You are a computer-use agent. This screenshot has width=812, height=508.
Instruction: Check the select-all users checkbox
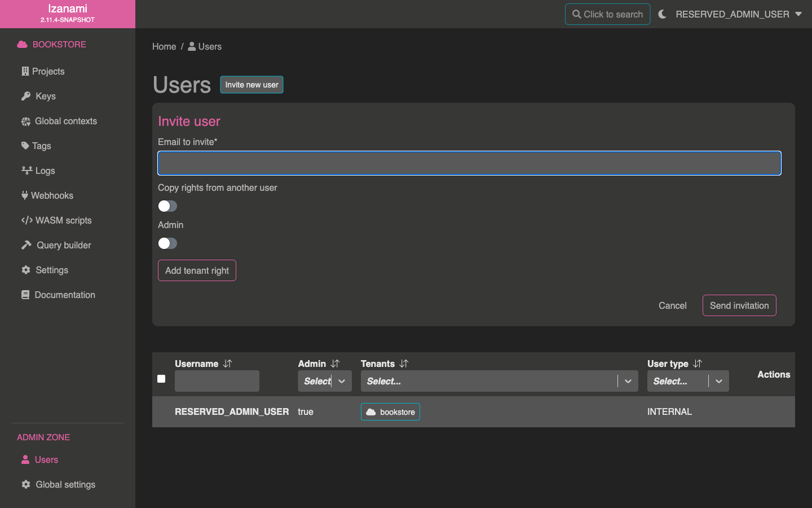click(x=161, y=379)
